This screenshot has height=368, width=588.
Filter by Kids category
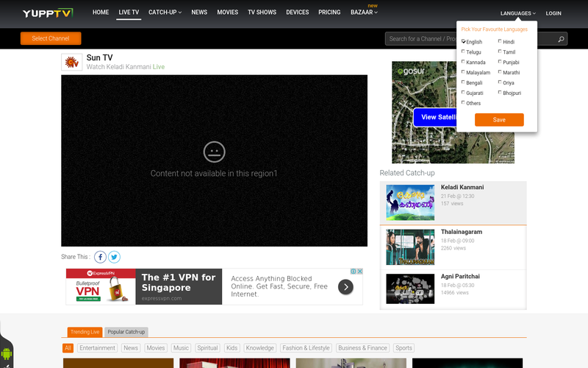[x=232, y=348]
